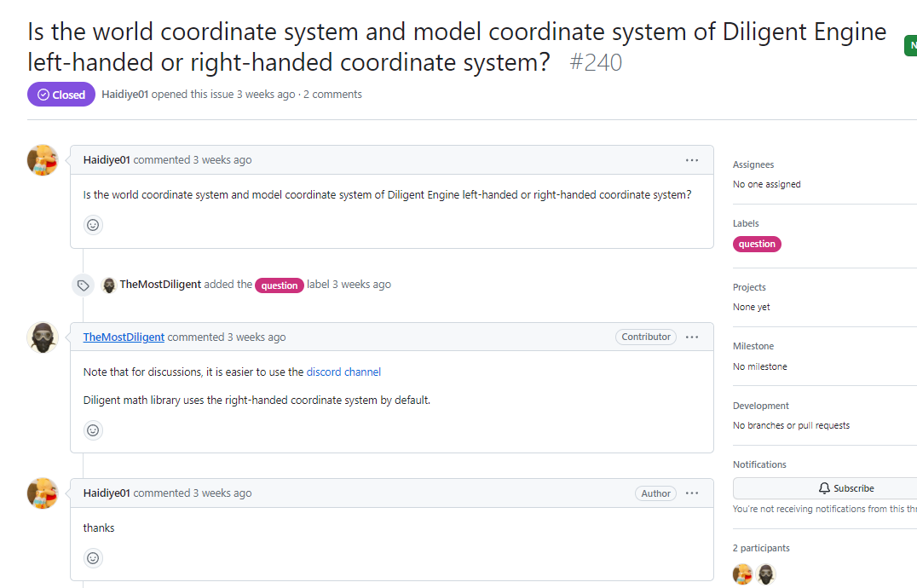Select the question label in the sidebar
917x588 pixels.
(757, 244)
